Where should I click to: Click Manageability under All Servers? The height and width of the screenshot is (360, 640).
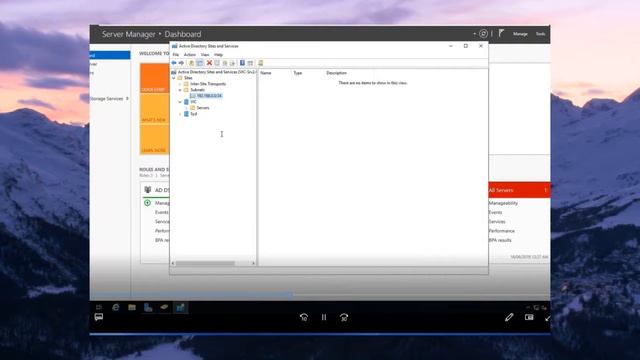point(503,203)
